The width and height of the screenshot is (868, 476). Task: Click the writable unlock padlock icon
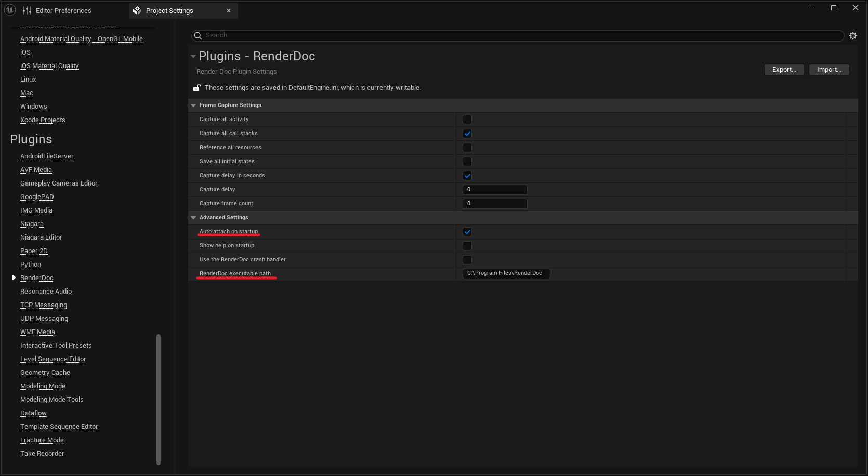[x=197, y=87]
